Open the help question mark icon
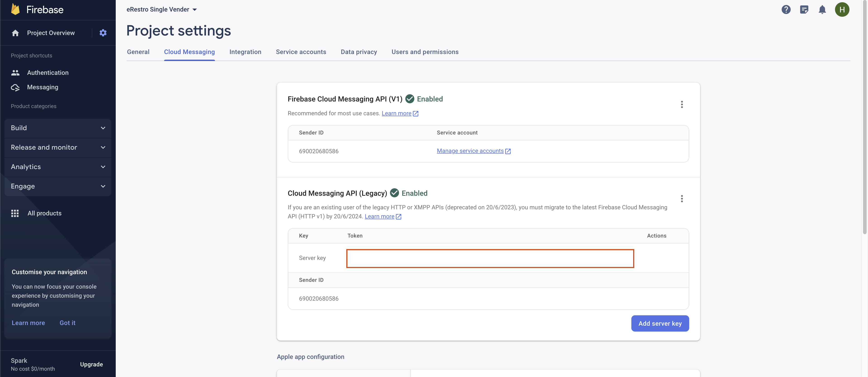The height and width of the screenshot is (377, 868). (786, 9)
